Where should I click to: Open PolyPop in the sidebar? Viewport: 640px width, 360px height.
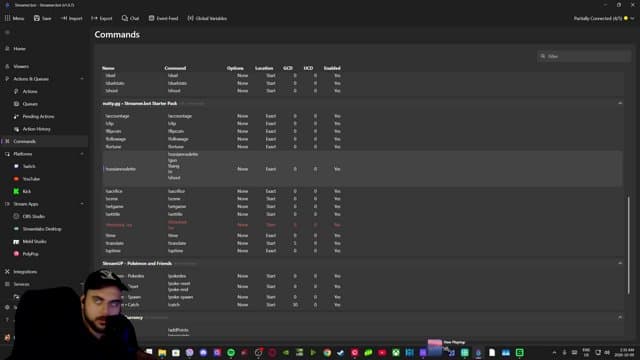pos(30,254)
